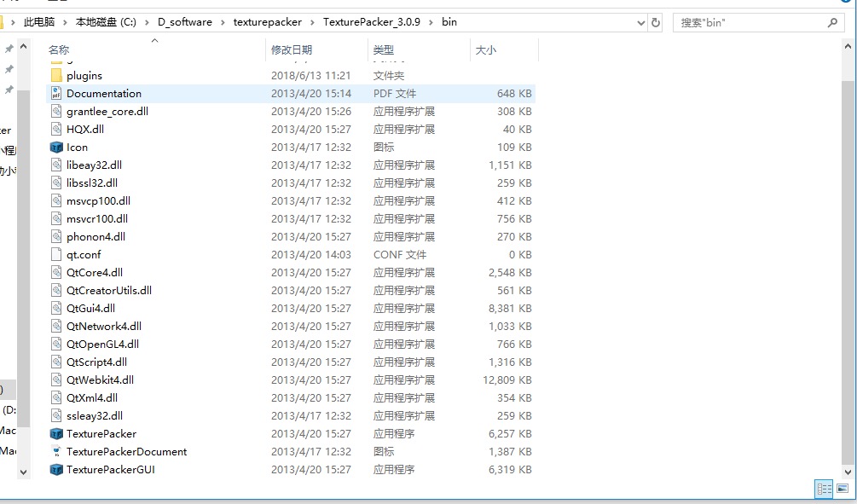This screenshot has width=857, height=504.
Task: Switch to large thumbnails view icon
Action: 843,488
